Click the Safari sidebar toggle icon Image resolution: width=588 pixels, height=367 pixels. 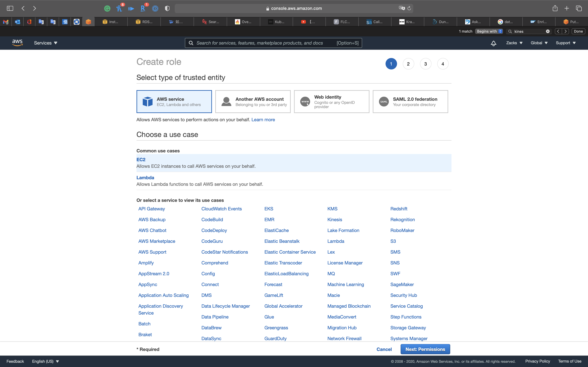[x=10, y=8]
